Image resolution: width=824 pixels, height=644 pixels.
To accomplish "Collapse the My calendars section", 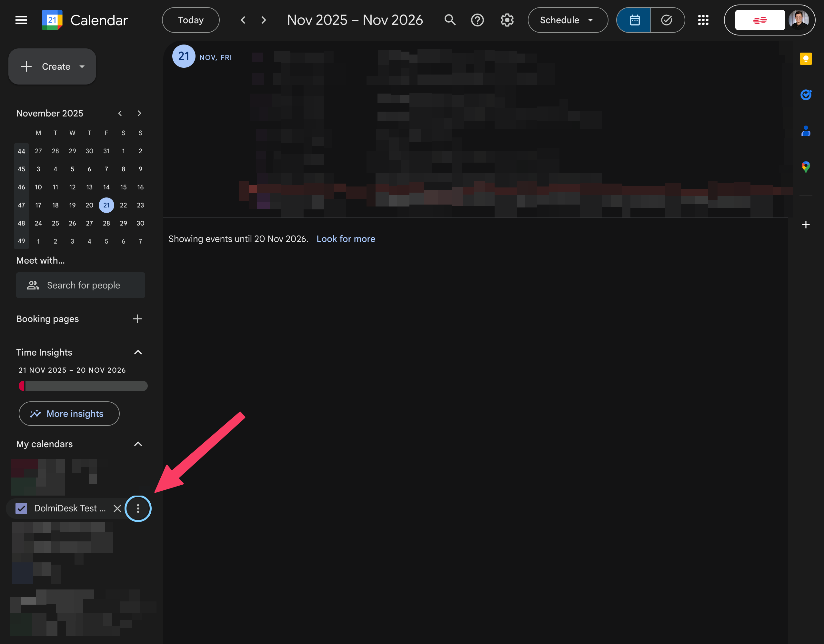I will point(138,444).
